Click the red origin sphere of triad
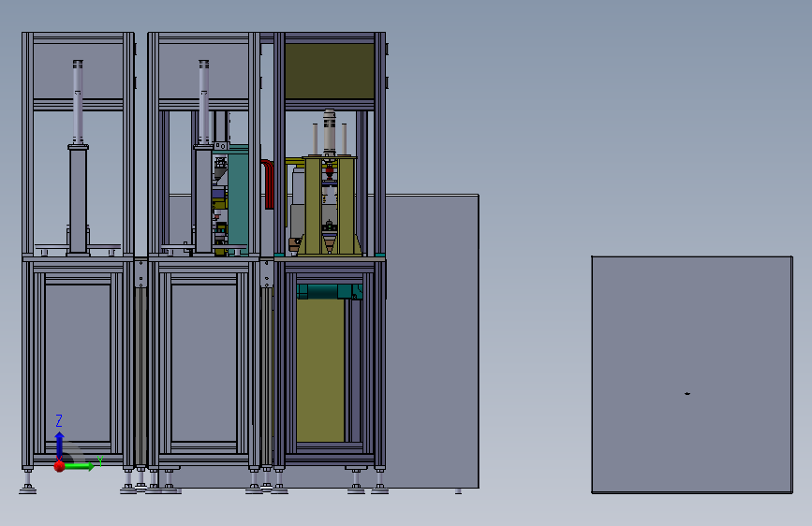This screenshot has height=526, width=812. click(60, 466)
